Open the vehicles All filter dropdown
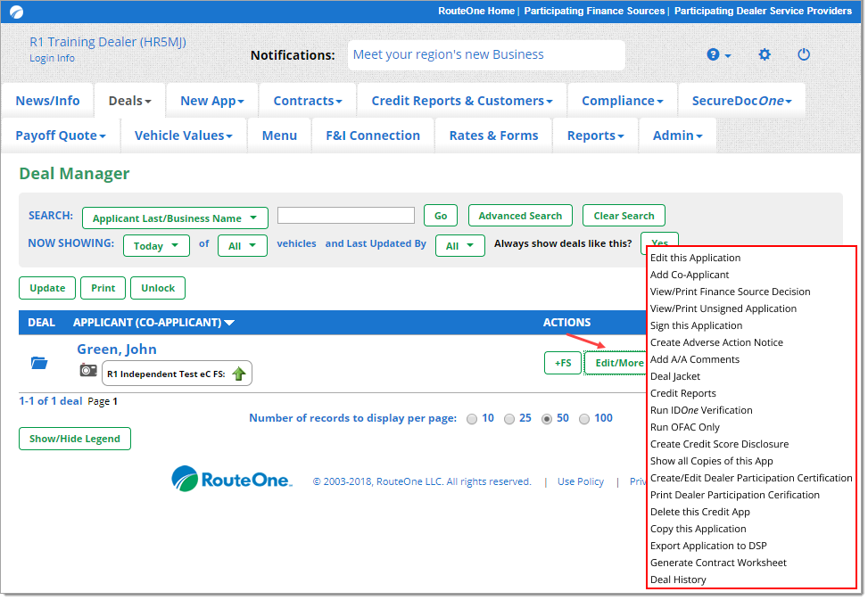Image resolution: width=868 pixels, height=600 pixels. pyautogui.click(x=243, y=246)
